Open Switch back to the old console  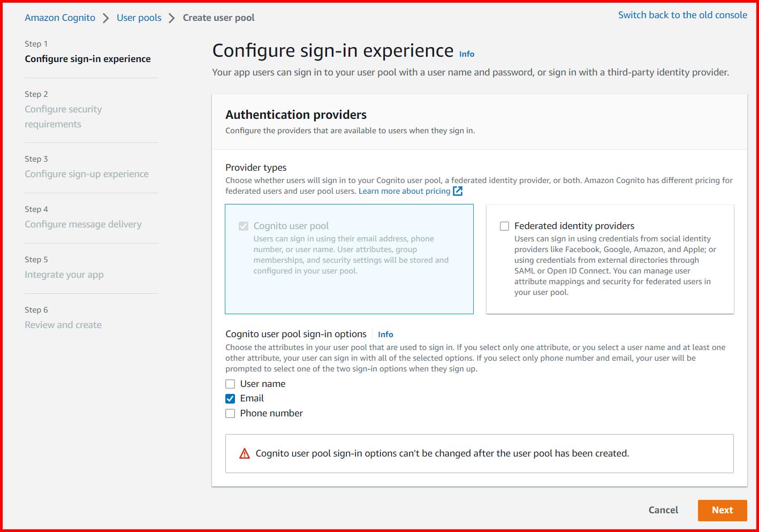click(682, 14)
